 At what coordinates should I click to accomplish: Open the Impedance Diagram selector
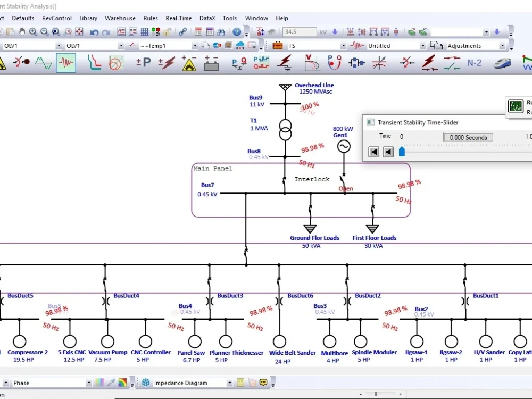pyautogui.click(x=229, y=382)
